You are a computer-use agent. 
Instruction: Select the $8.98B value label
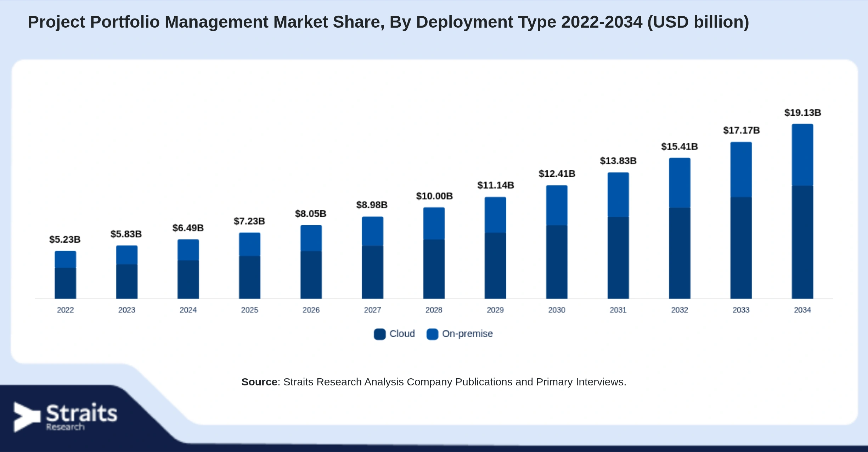(372, 205)
